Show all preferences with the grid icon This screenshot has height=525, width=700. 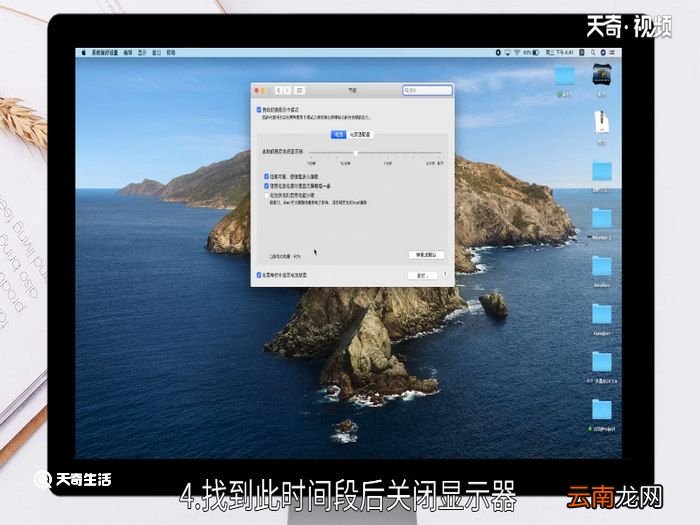[300, 91]
